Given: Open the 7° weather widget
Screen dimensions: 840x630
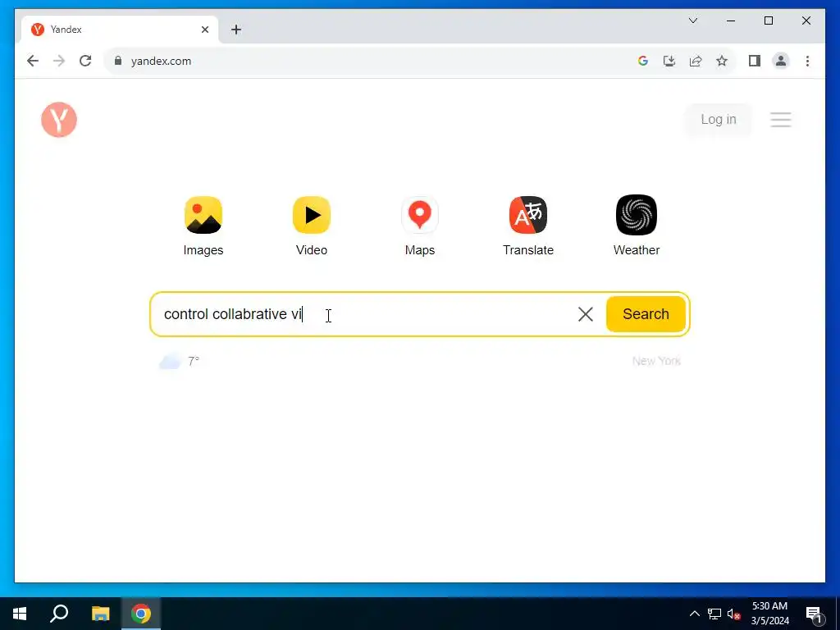Looking at the screenshot, I should [180, 361].
